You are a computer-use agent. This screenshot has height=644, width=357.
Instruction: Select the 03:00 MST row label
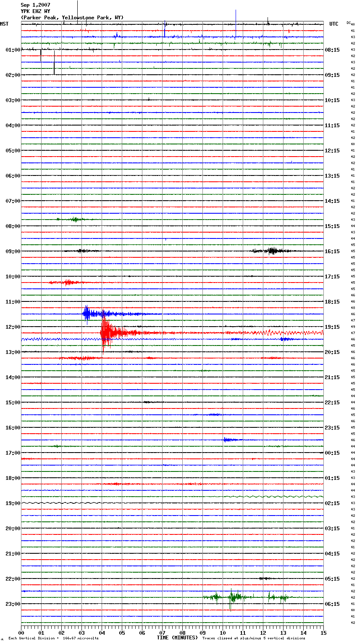pos(13,100)
